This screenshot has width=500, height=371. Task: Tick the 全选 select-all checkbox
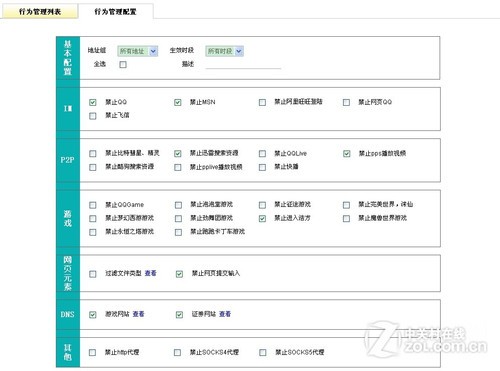click(x=123, y=64)
